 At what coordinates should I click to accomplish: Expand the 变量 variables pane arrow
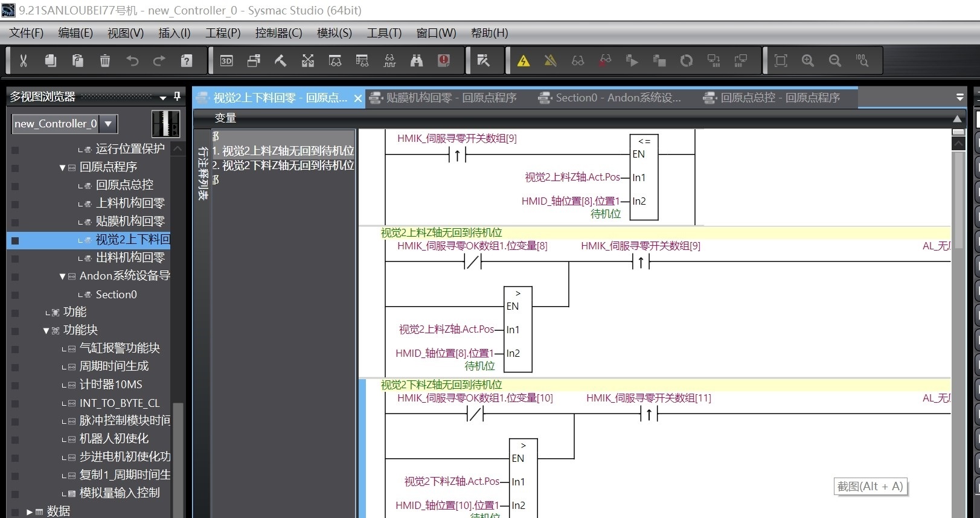coord(957,119)
